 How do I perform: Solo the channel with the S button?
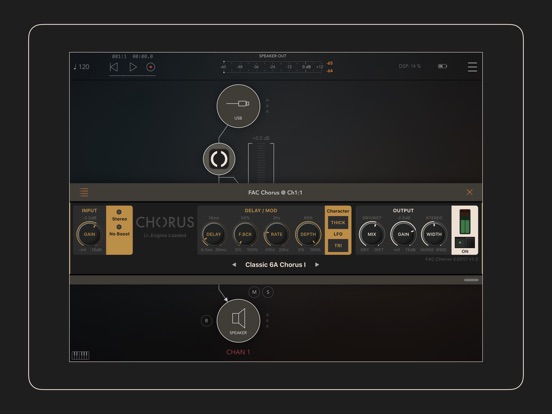[268, 292]
